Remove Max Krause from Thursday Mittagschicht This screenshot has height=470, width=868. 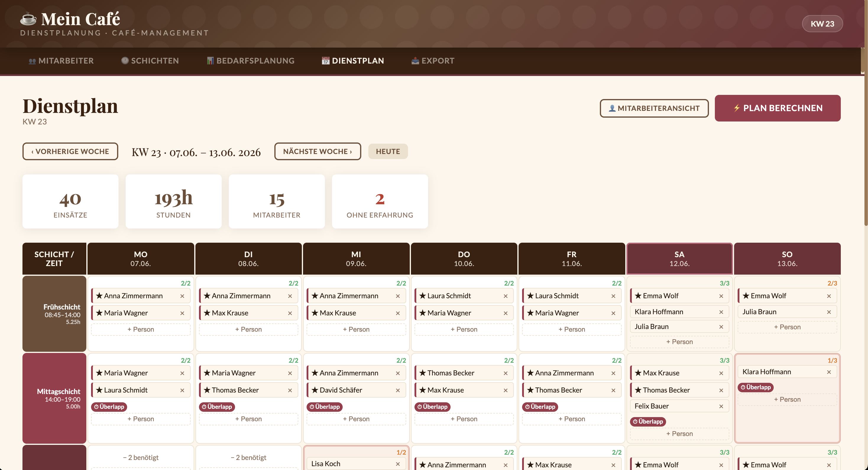click(506, 390)
